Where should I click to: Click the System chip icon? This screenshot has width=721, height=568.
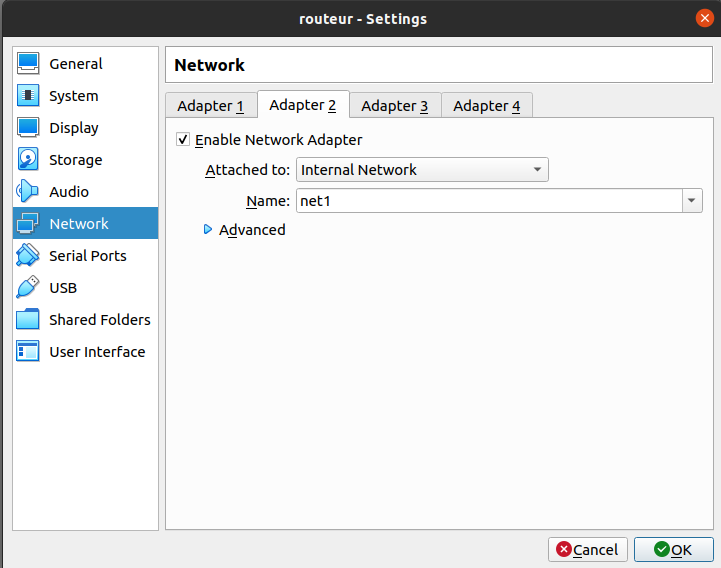point(29,96)
